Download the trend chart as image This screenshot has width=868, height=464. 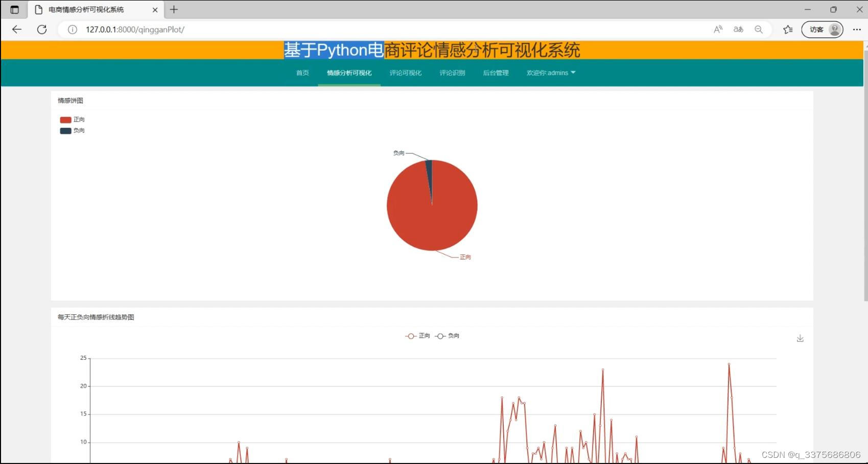click(800, 338)
